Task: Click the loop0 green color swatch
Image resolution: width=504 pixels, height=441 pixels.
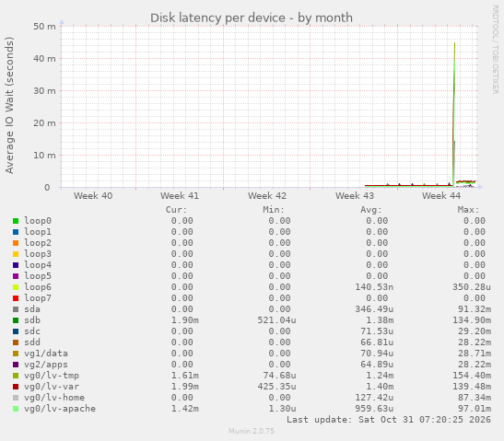Action: (16, 221)
